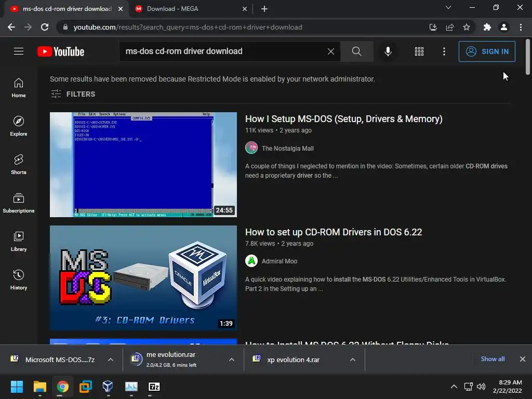Image resolution: width=532 pixels, height=399 pixels.
Task: Open Shorts in the sidebar
Action: 19,164
